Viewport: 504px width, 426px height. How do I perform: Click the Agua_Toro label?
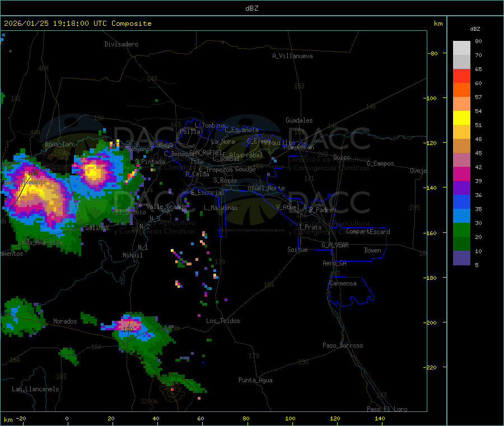coord(60,144)
